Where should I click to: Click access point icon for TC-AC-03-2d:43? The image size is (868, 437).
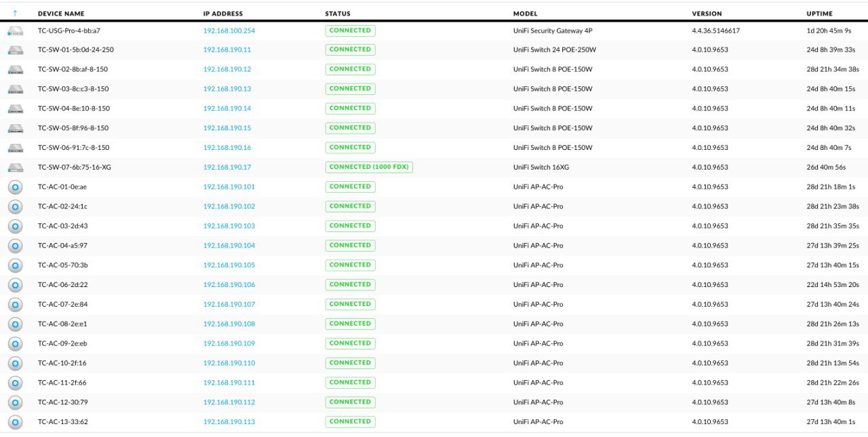(15, 226)
